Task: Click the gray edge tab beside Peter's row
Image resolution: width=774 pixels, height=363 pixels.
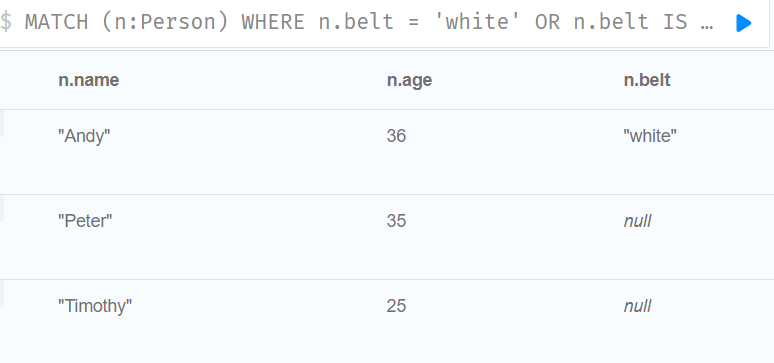Action: pos(2,208)
